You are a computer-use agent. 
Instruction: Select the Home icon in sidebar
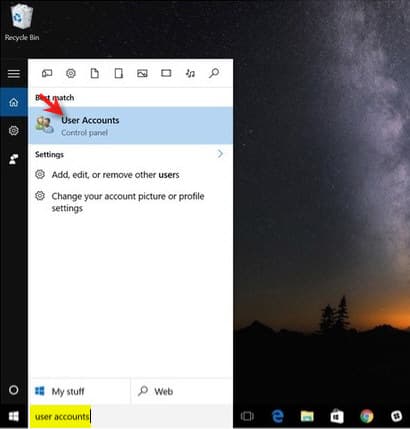pos(14,102)
